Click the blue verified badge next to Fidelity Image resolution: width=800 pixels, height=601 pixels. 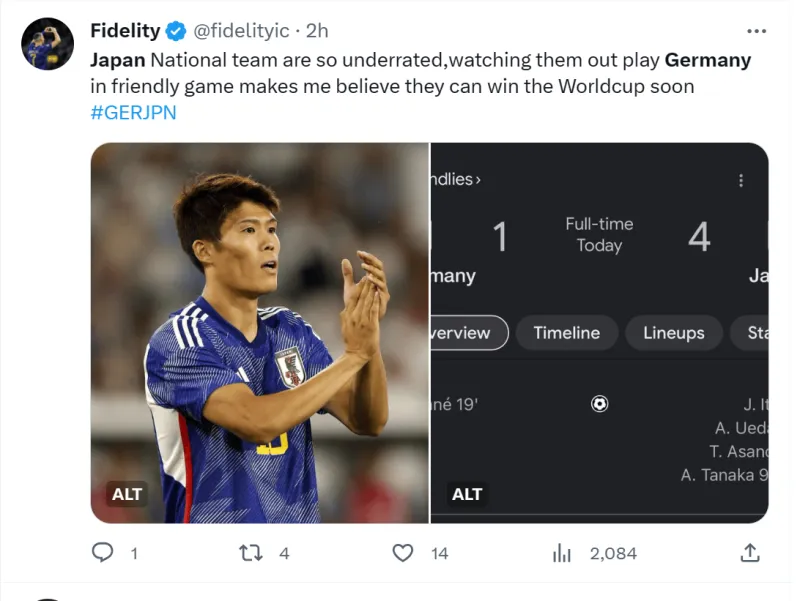pos(176,31)
